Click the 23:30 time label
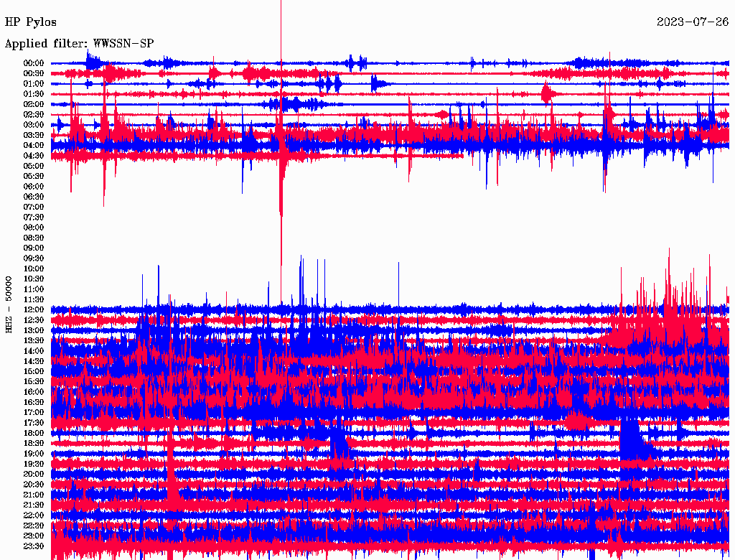The width and height of the screenshot is (735, 560). [x=34, y=546]
